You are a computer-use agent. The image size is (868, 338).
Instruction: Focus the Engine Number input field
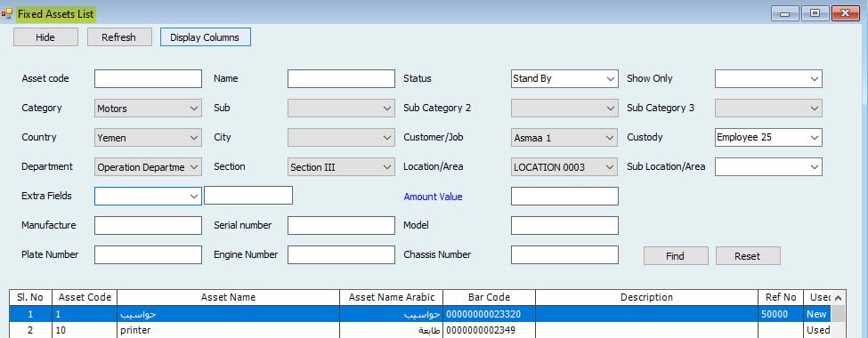pos(341,254)
